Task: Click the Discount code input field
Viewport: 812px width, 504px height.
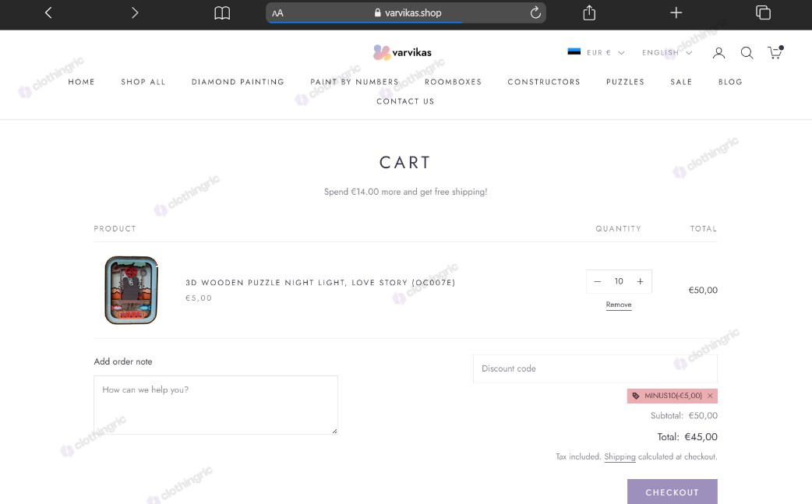Action: pyautogui.click(x=595, y=368)
